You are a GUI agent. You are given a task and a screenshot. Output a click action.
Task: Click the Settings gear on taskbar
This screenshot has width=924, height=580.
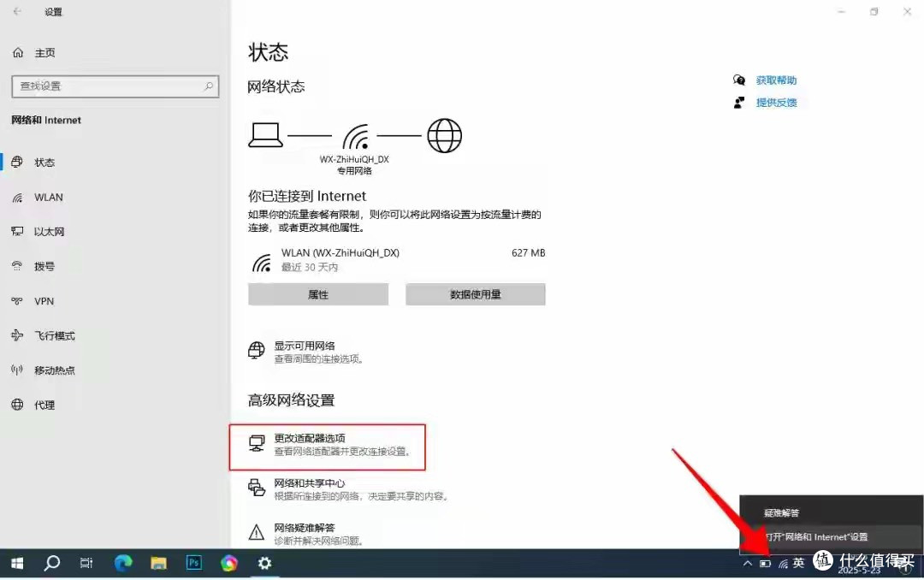tap(264, 564)
